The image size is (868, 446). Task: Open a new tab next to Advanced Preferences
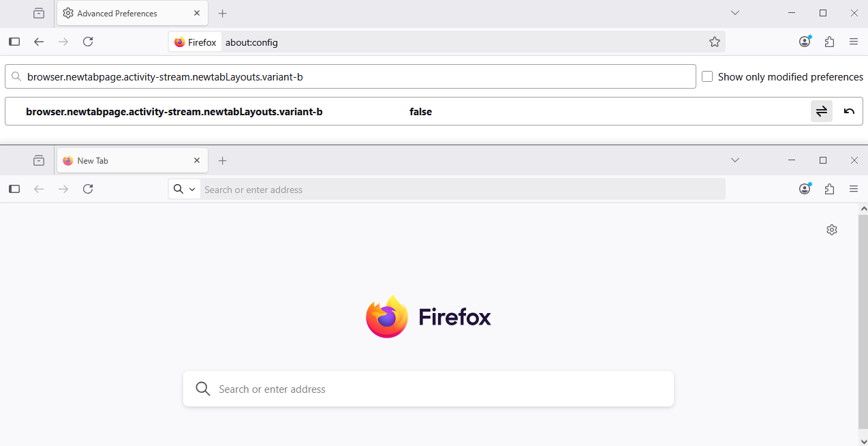tap(222, 13)
